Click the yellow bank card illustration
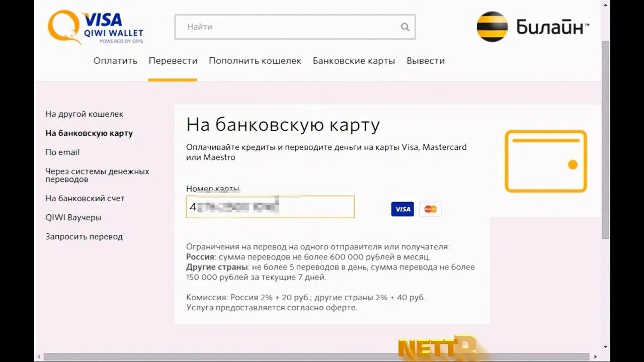This screenshot has height=362, width=644. point(546,161)
